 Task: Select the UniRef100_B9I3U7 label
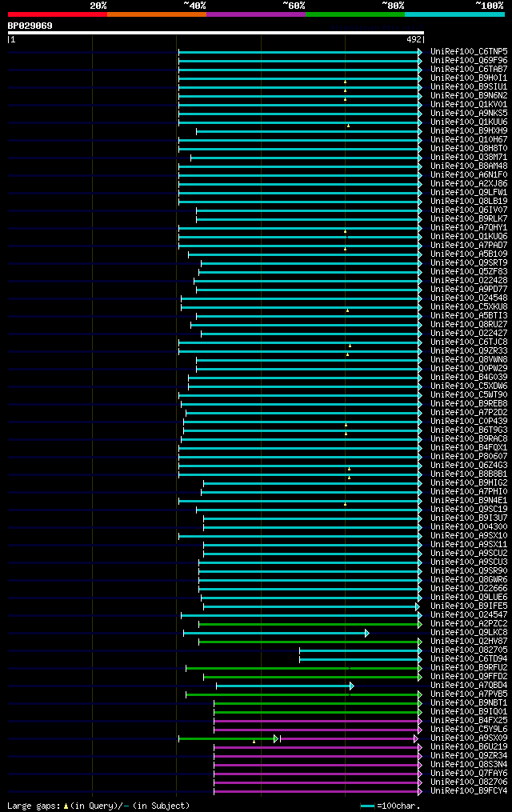pos(469,518)
